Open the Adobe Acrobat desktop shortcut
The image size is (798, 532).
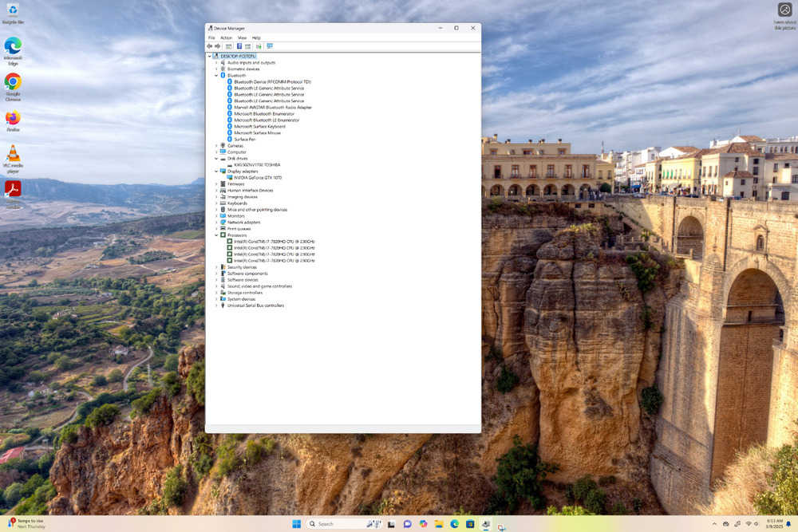pyautogui.click(x=13, y=193)
